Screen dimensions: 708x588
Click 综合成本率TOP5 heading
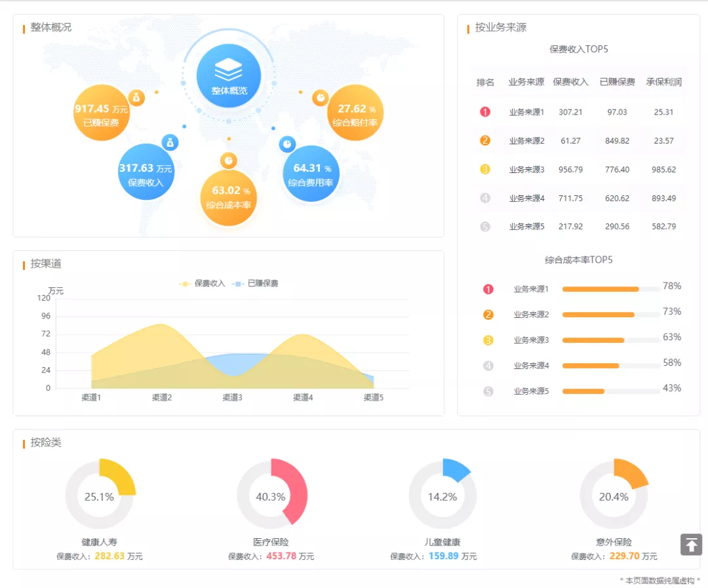(x=579, y=260)
